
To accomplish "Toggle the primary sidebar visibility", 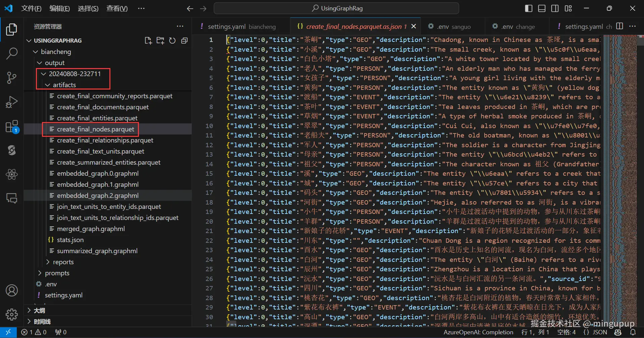I will click(x=529, y=8).
